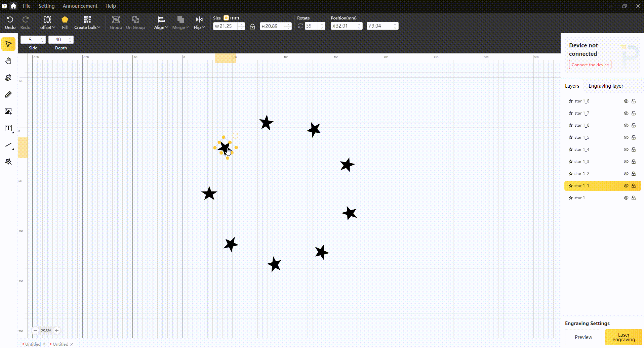The width and height of the screenshot is (644, 348).
Task: Close the second Untitled tab
Action: coord(72,344)
